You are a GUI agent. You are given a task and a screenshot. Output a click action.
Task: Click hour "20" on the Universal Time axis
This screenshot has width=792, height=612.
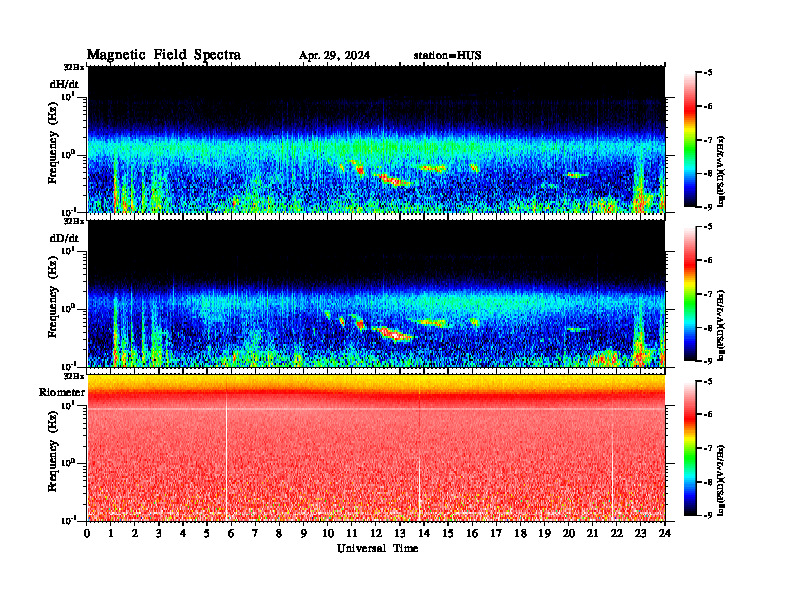pyautogui.click(x=569, y=533)
